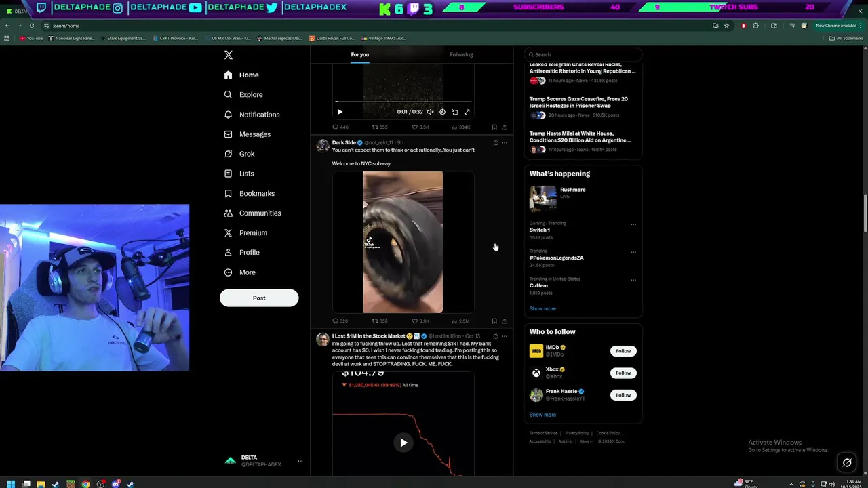Open Dark Side's profile avatar
Screen dimensions: 868x488
[x=322, y=145]
